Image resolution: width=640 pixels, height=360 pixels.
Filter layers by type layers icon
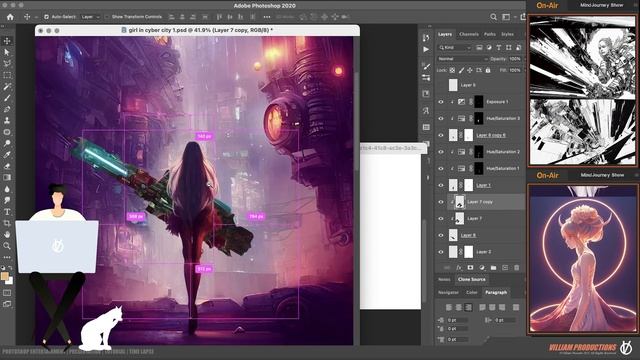tap(499, 48)
